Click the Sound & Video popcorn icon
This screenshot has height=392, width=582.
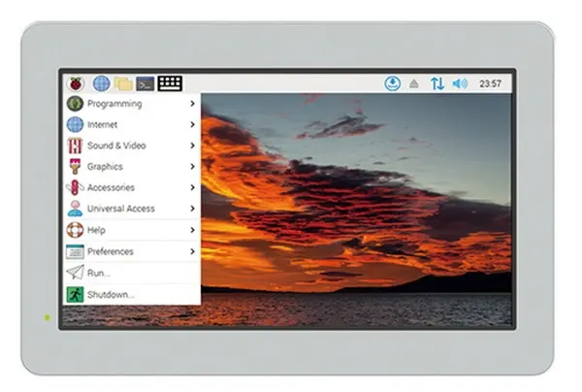[x=75, y=146]
